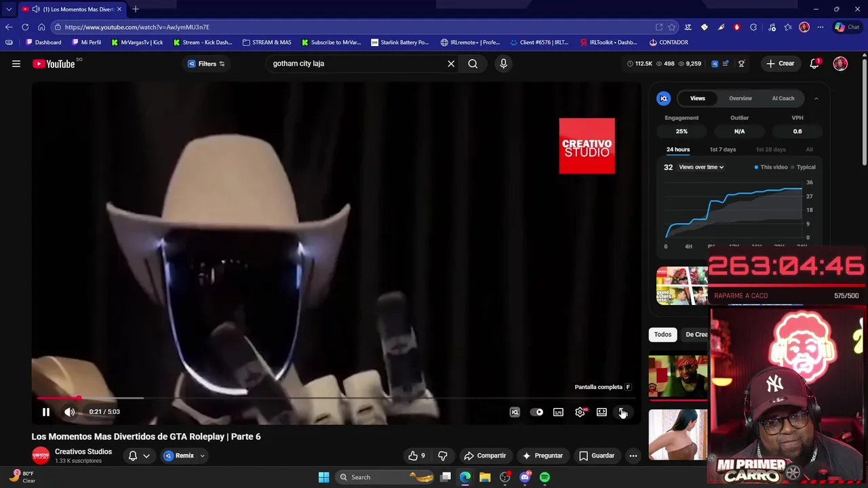Viewport: 868px width, 488px height.
Task: Select the All time range
Action: tap(809, 149)
